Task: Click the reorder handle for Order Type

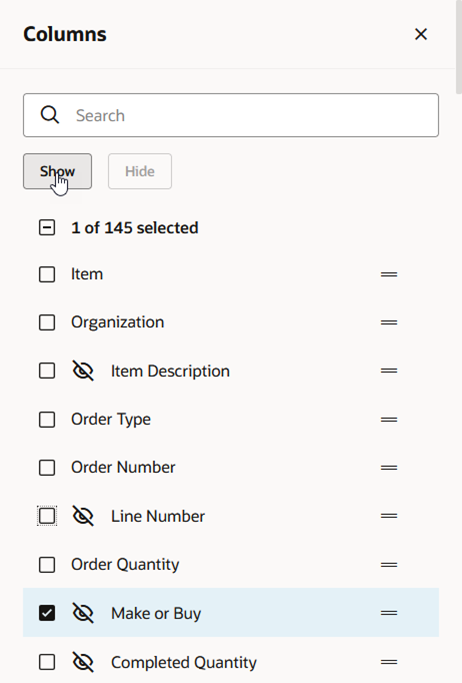Action: click(389, 419)
